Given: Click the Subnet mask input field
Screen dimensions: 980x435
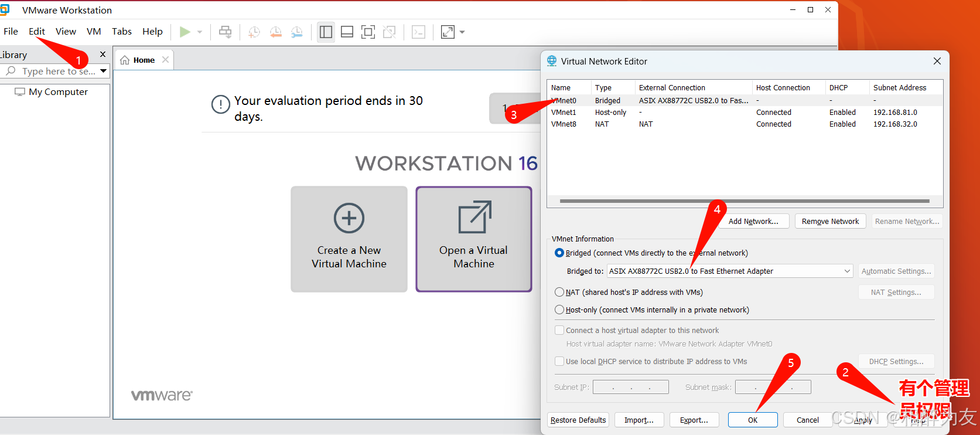Looking at the screenshot, I should (x=773, y=387).
